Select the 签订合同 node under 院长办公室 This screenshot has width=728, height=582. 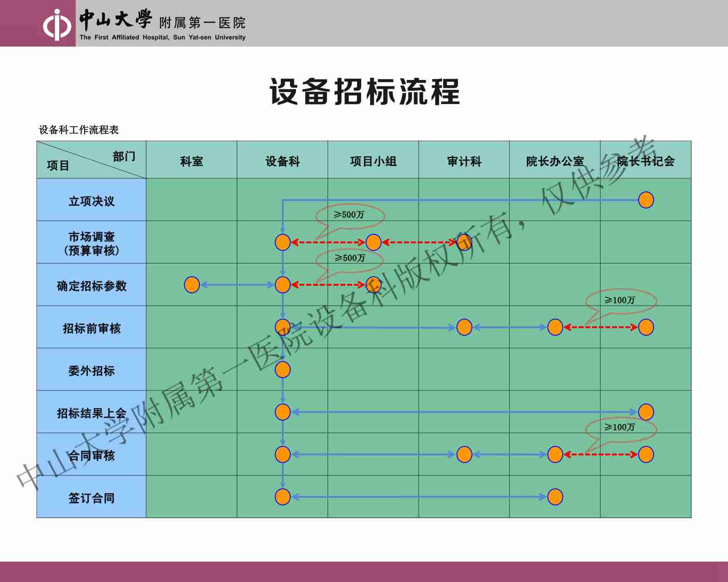pyautogui.click(x=555, y=497)
